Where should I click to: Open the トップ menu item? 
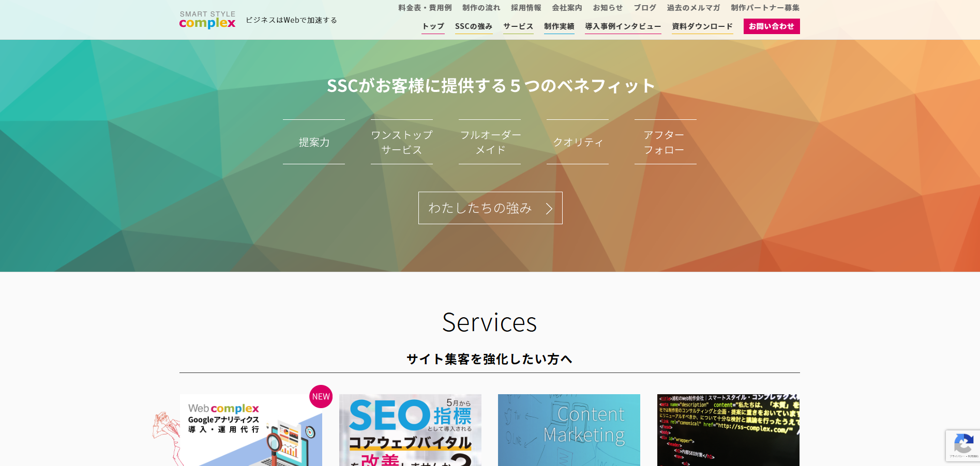tap(433, 26)
